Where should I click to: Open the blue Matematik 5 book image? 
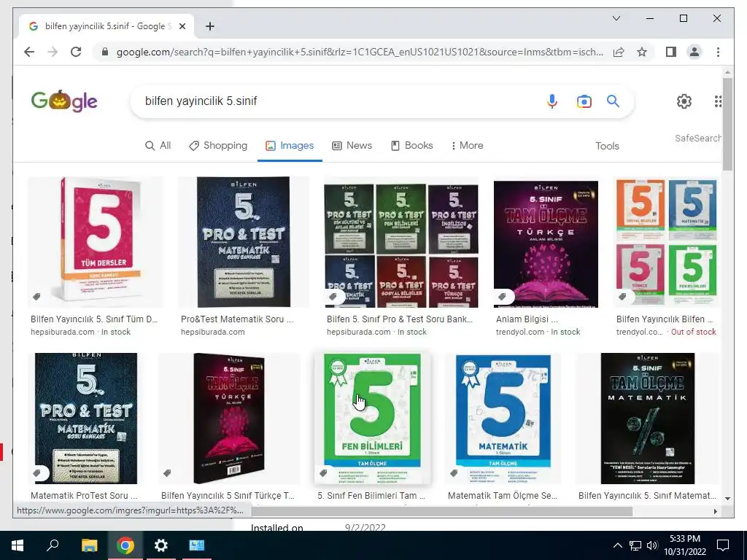(x=503, y=418)
